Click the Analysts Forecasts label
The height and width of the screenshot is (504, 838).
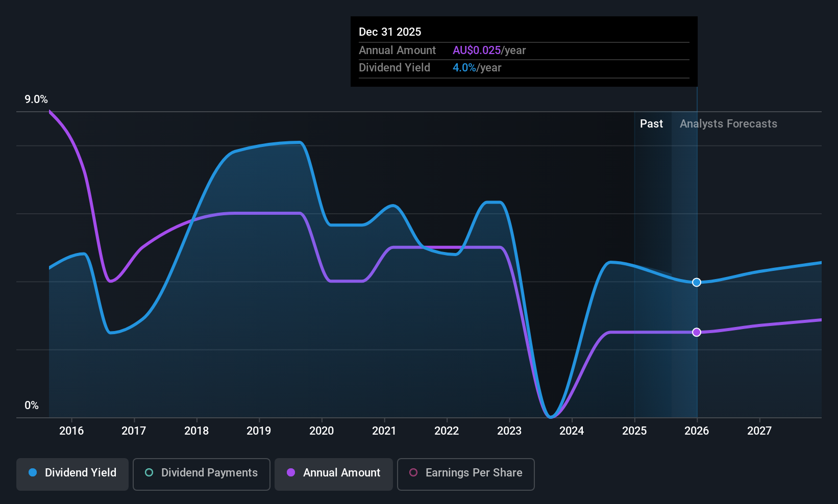[x=728, y=123]
